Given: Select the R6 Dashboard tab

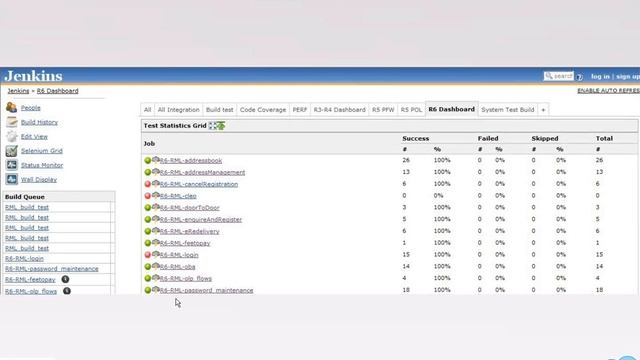Looking at the screenshot, I should click(x=451, y=109).
